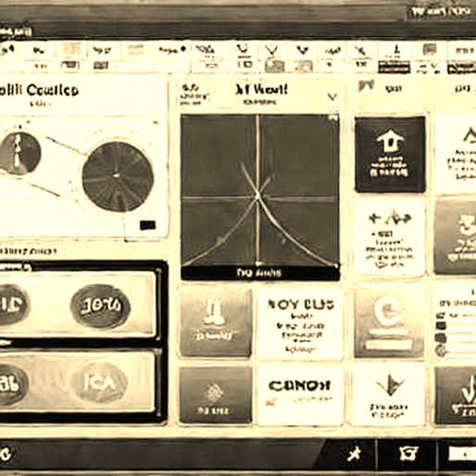476x476 pixels.
Task: Click the shopping bag icon in bottom bar
Action: [408, 453]
